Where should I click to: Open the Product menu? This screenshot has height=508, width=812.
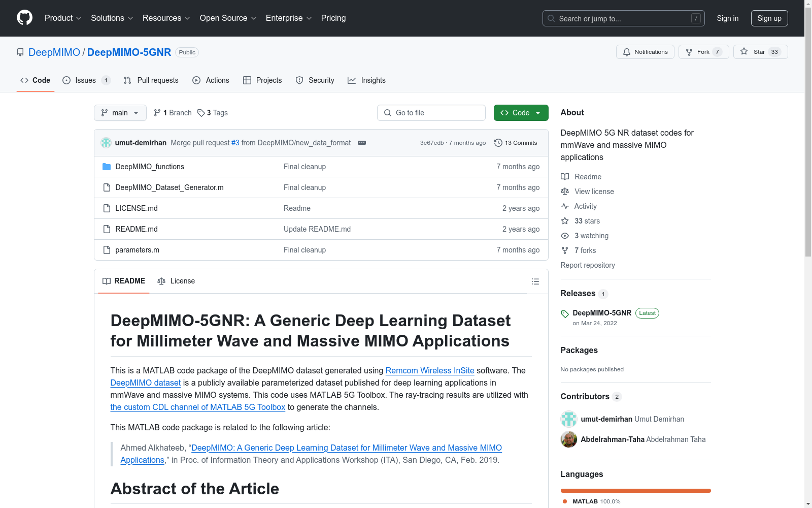pos(62,18)
